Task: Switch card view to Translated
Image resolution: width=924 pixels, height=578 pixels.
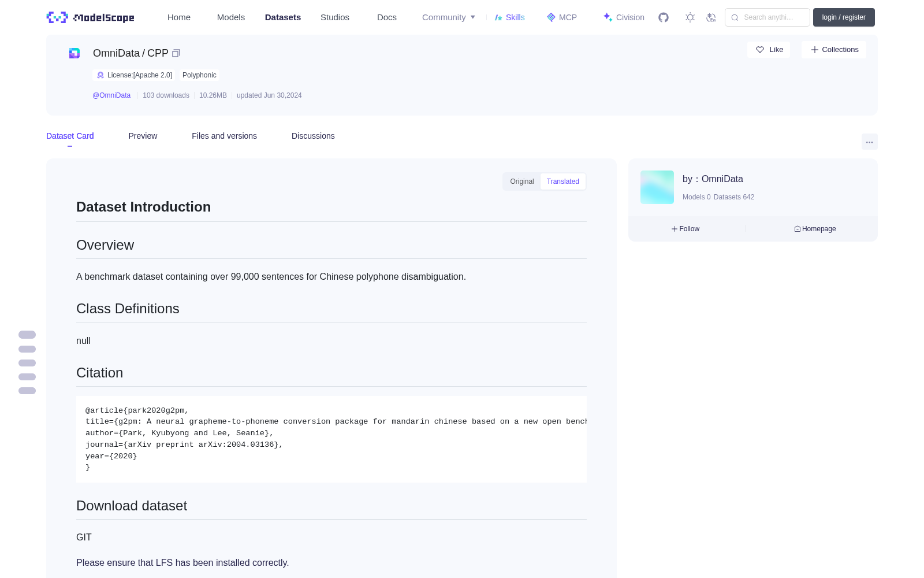Action: (x=563, y=181)
